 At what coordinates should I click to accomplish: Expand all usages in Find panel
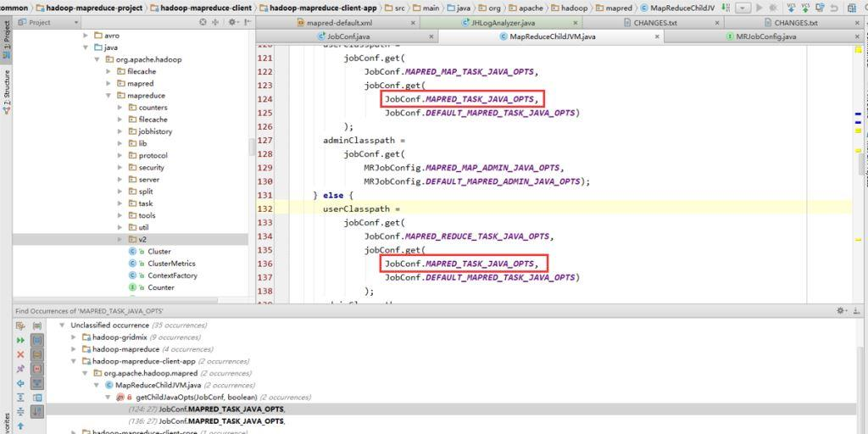coord(20,398)
